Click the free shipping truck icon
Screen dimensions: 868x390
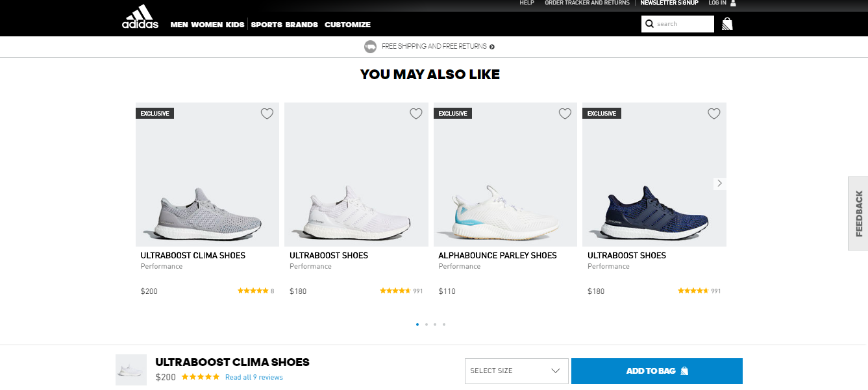[x=371, y=47]
